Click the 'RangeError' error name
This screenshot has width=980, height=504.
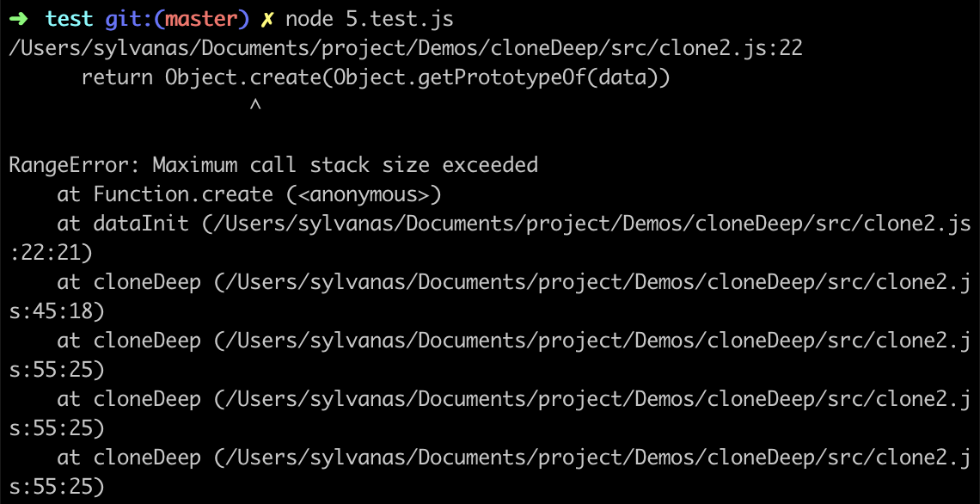pyautogui.click(x=75, y=165)
